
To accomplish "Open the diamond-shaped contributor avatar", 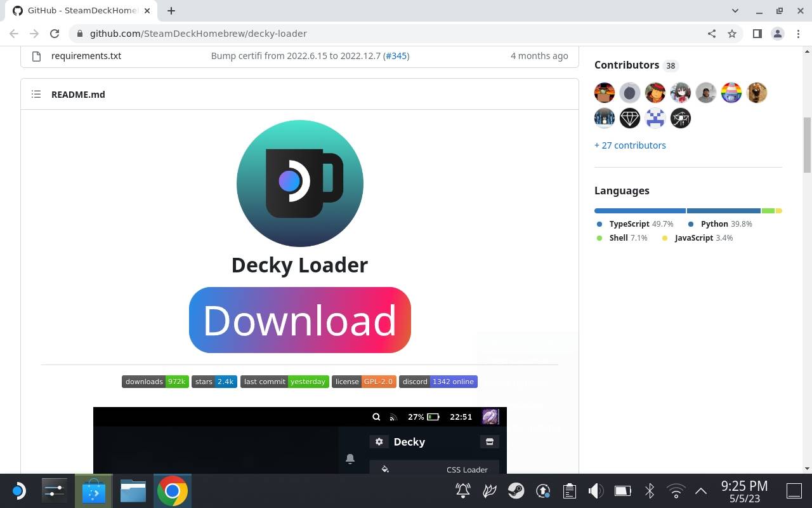I will point(630,118).
